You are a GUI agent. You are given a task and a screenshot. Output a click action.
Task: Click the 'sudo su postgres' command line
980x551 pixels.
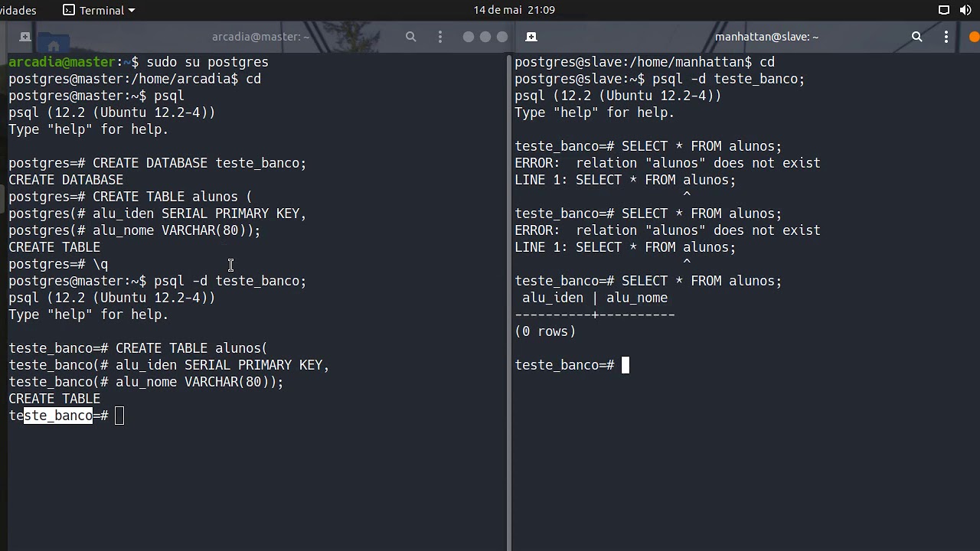pyautogui.click(x=139, y=62)
